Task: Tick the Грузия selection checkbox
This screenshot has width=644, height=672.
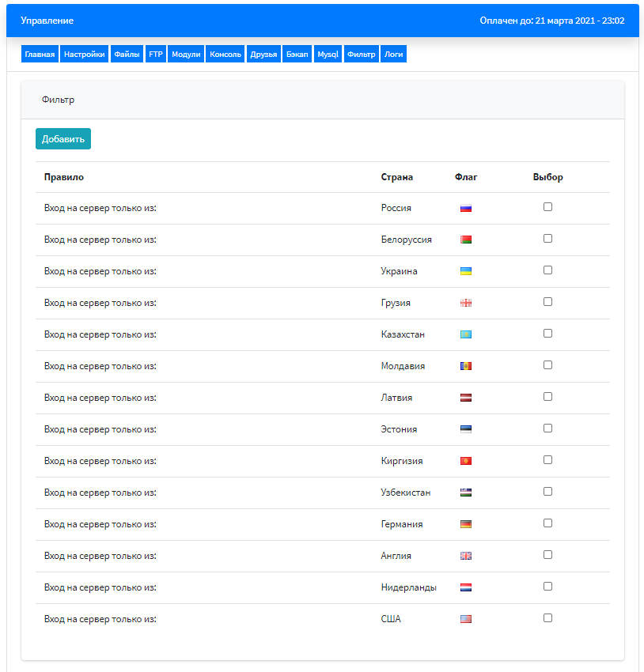Action: 547,302
